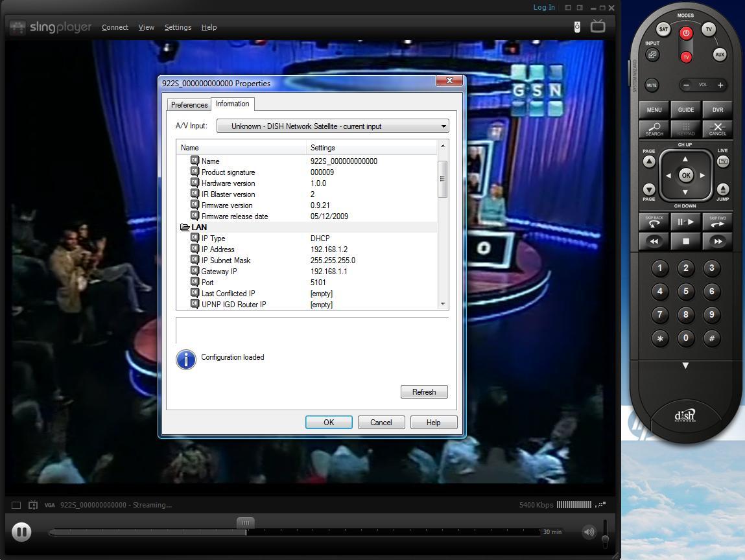This screenshot has width=745, height=560.
Task: Click the Log In link
Action: click(x=544, y=7)
